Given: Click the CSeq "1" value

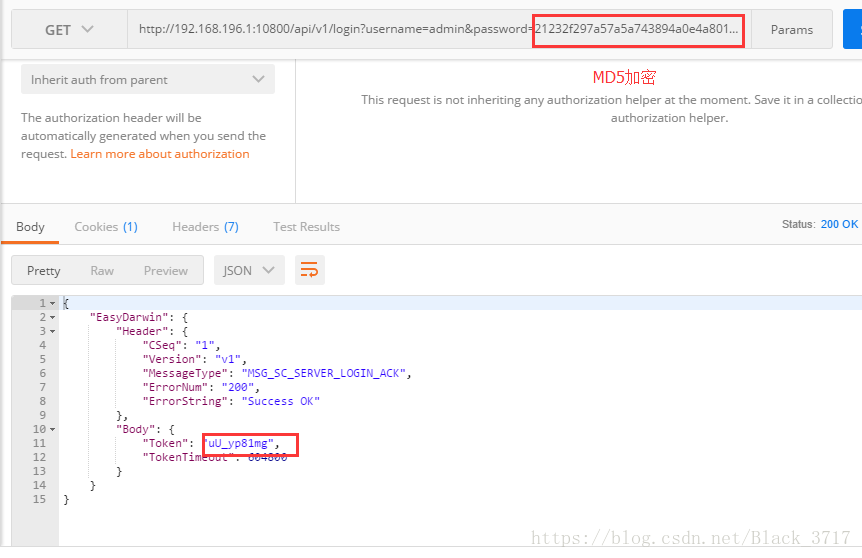Looking at the screenshot, I should (205, 345).
